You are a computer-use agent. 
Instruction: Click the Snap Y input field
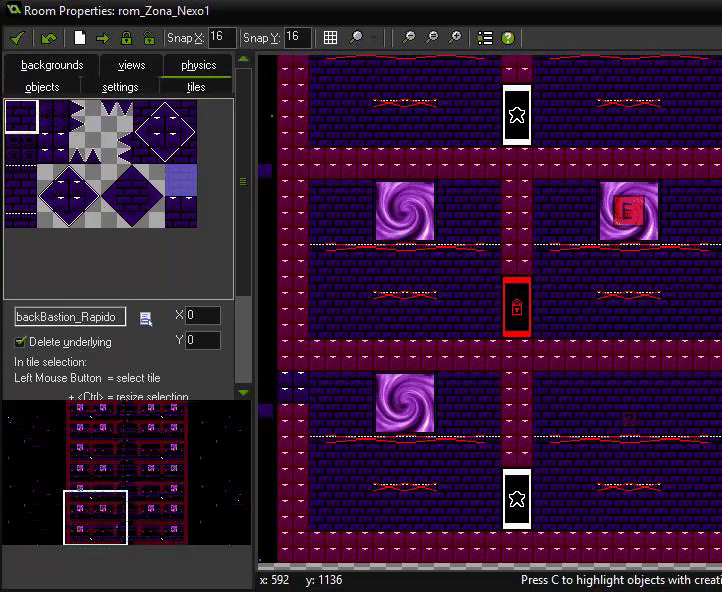297,37
